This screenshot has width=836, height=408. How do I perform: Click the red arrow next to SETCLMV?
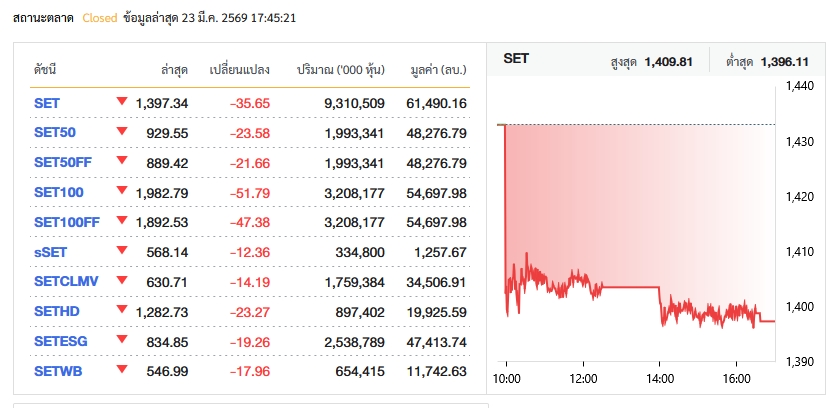pos(122,281)
